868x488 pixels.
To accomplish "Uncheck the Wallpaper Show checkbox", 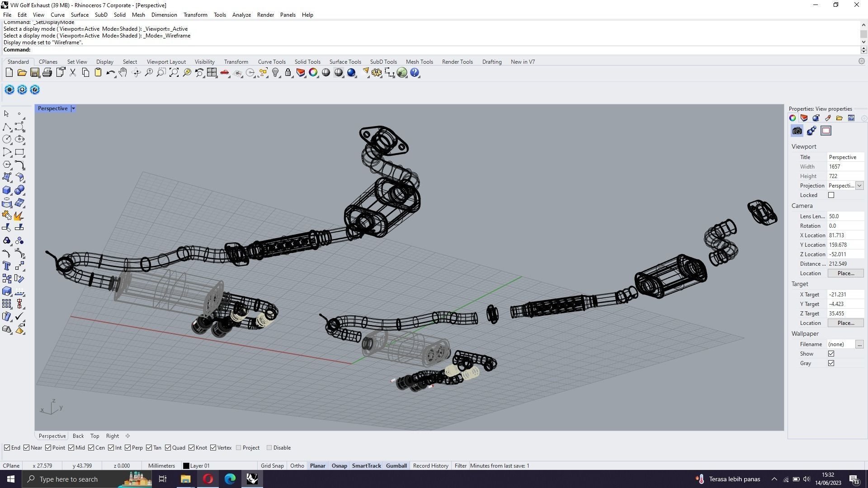I will tap(831, 354).
